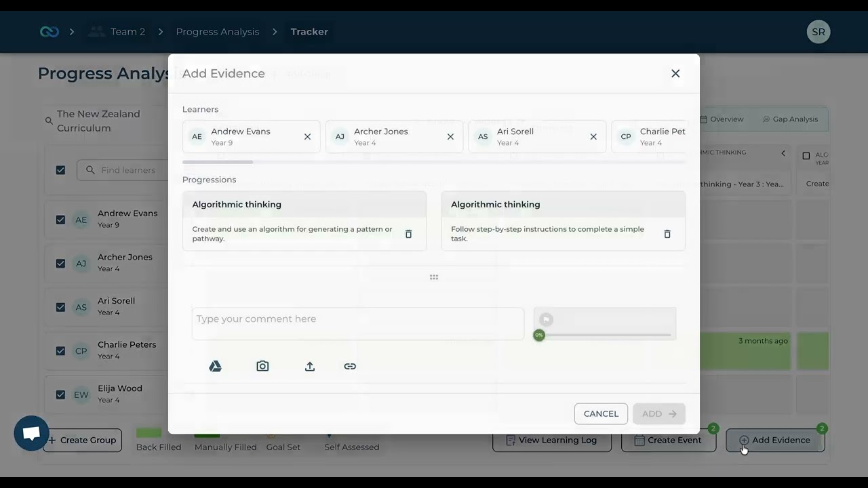Image resolution: width=868 pixels, height=488 pixels.
Task: Open the SR user avatar menu
Action: tap(818, 32)
